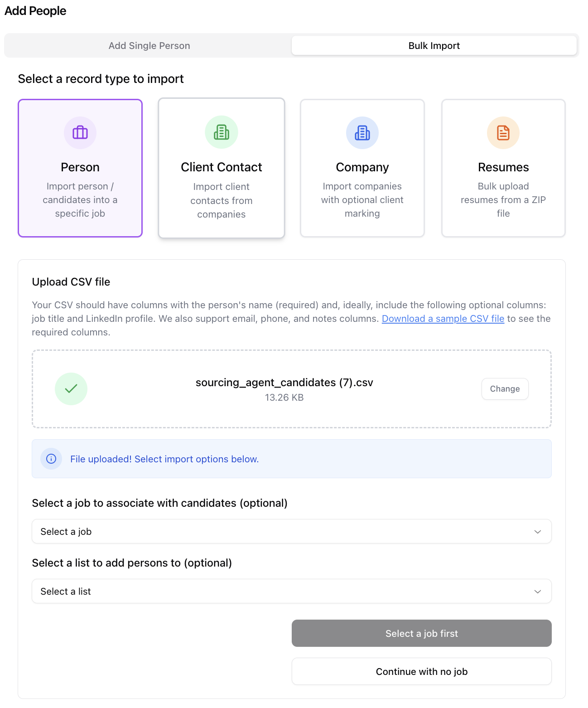Image resolution: width=588 pixels, height=708 pixels.
Task: Click Bulk upload resumes from a ZIP file description
Action: pyautogui.click(x=503, y=200)
